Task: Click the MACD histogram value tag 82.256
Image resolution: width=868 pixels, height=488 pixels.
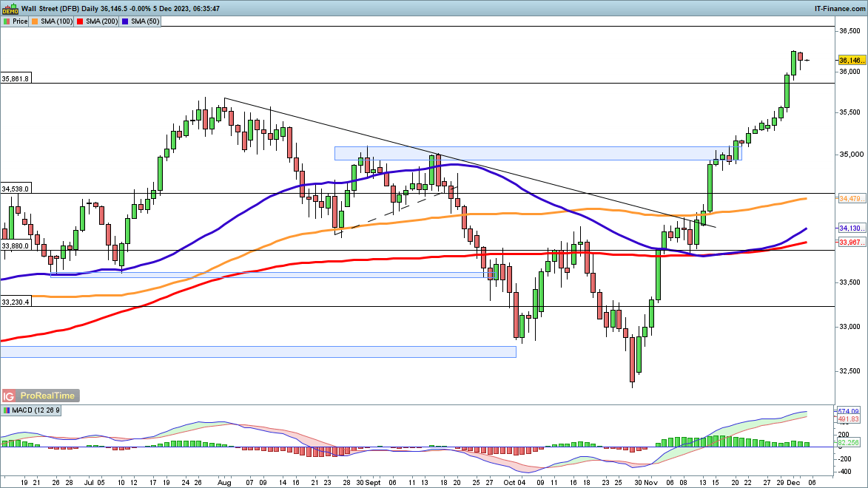Action: (848, 443)
